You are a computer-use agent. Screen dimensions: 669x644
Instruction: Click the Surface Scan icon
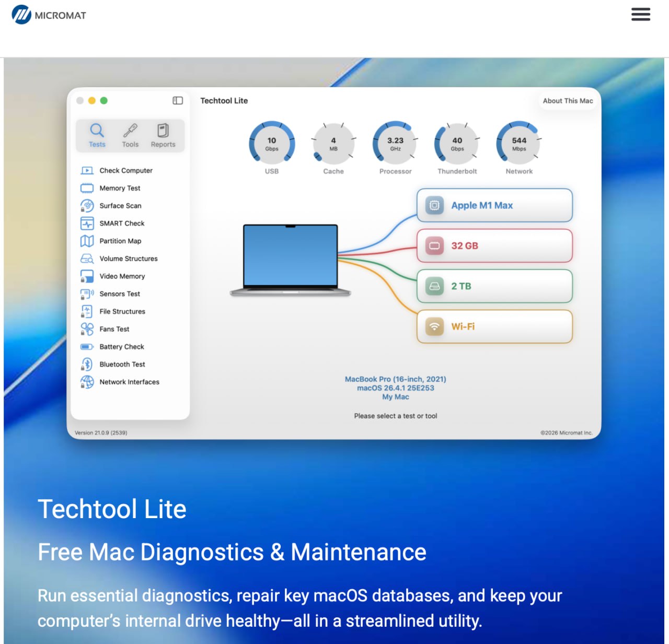pos(87,206)
